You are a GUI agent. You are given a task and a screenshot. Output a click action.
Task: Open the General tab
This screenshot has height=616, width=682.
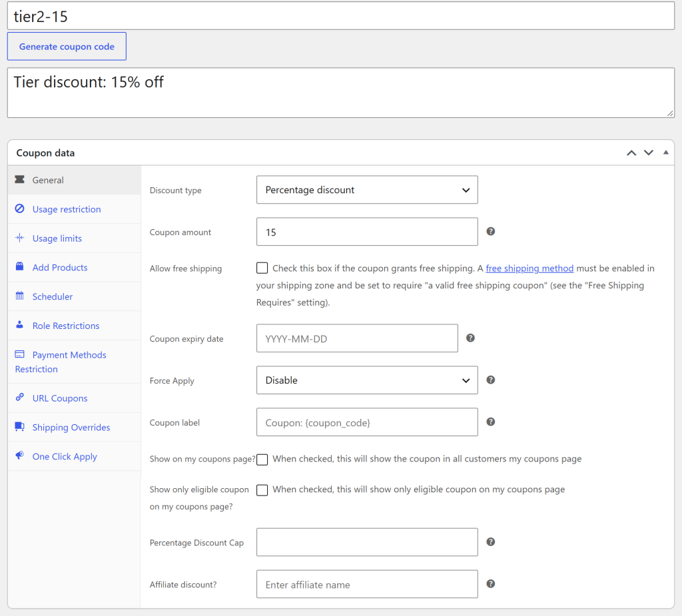(x=75, y=180)
